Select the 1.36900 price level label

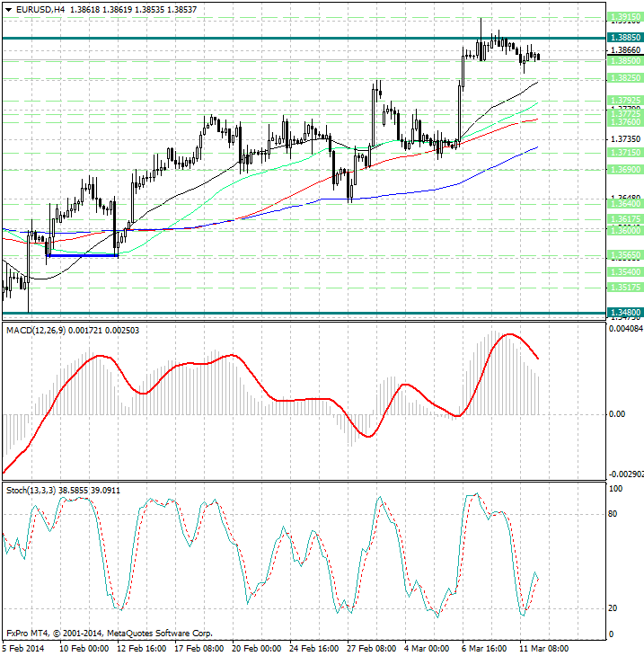(x=625, y=170)
